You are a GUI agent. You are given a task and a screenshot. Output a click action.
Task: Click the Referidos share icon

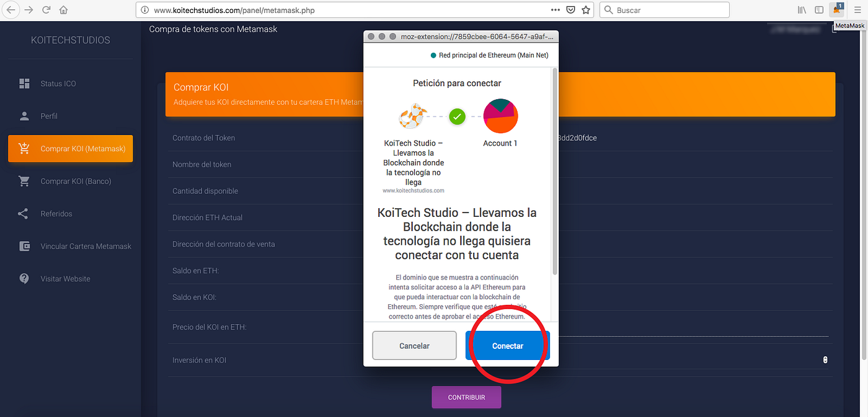pyautogui.click(x=24, y=214)
